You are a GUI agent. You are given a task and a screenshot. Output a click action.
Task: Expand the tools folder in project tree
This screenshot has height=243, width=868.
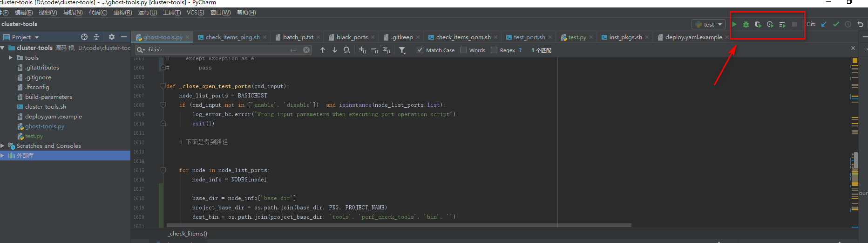[11, 58]
